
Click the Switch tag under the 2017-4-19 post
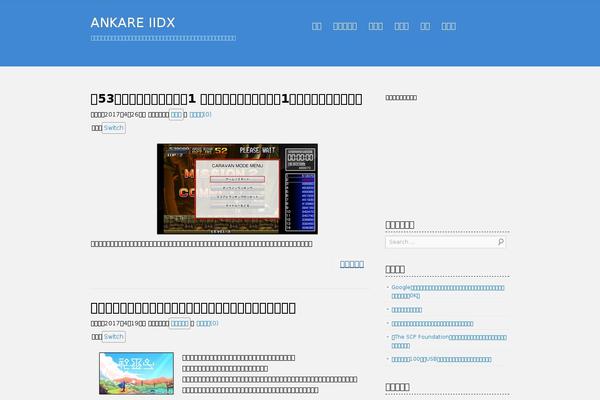(114, 337)
